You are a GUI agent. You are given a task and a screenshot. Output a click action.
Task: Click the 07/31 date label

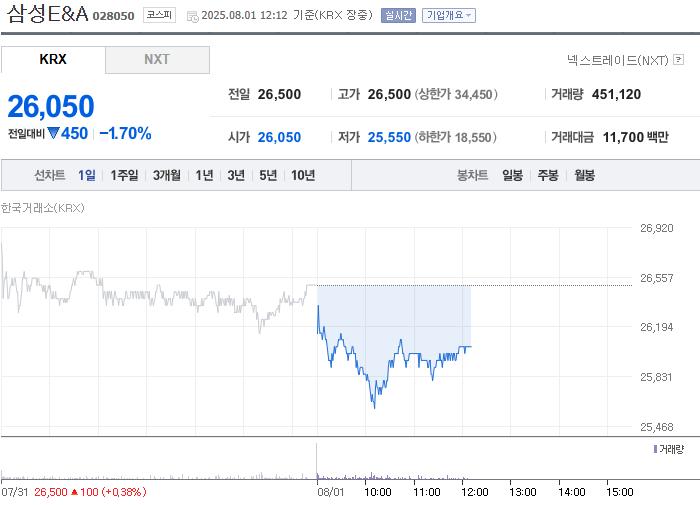(14, 492)
